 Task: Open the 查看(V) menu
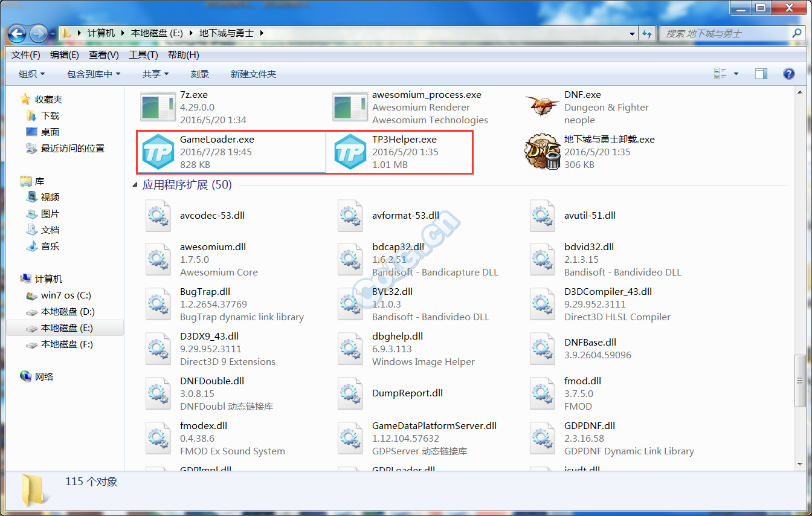pos(104,55)
